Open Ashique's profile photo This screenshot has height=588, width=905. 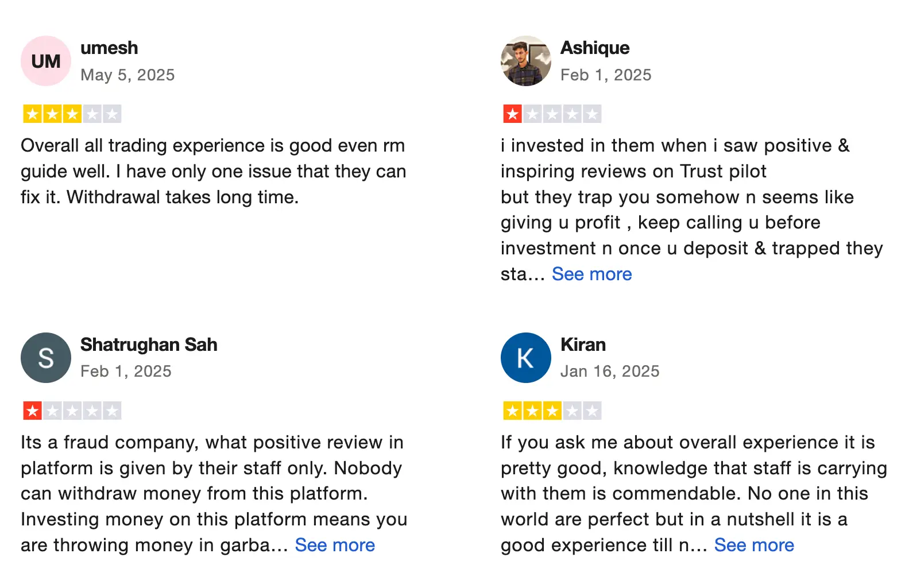(525, 61)
